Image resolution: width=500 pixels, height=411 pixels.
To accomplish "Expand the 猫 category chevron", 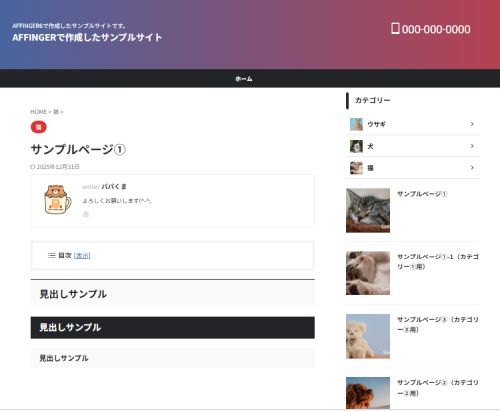I will click(472, 168).
